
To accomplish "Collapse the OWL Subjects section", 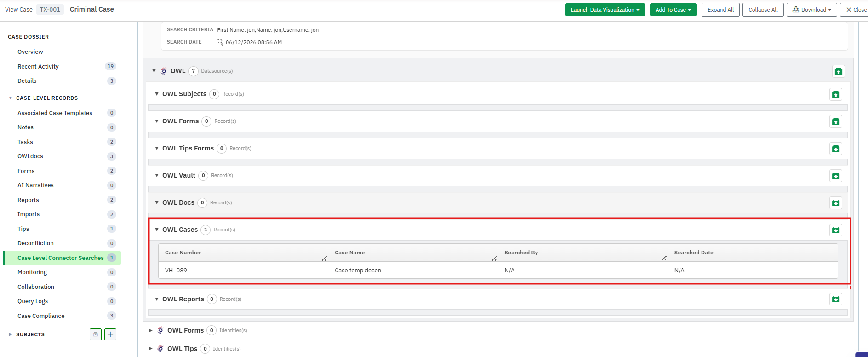I will pos(157,94).
